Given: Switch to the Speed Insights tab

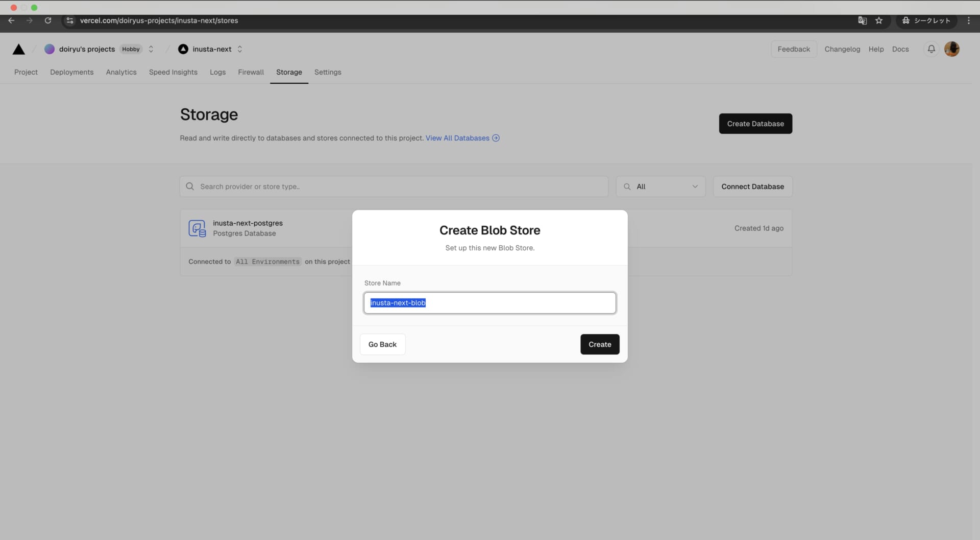Looking at the screenshot, I should (x=174, y=72).
